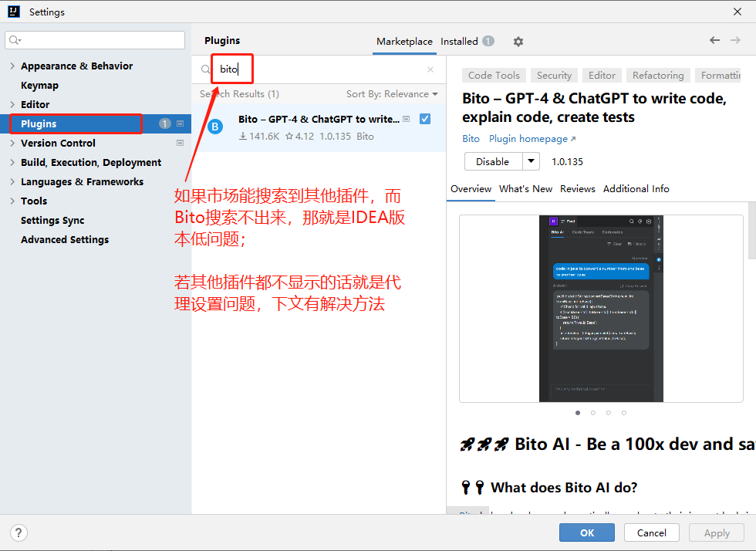Viewport: 756px width, 551px height.
Task: Select the Bito – GPT-4 & ChatGPT search result
Action: click(319, 128)
